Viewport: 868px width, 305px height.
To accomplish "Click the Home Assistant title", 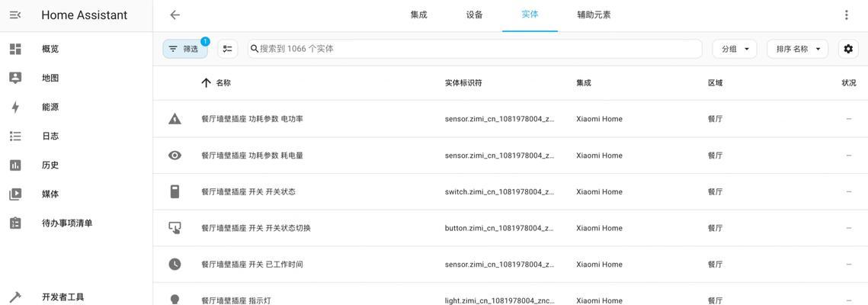I will [x=84, y=15].
